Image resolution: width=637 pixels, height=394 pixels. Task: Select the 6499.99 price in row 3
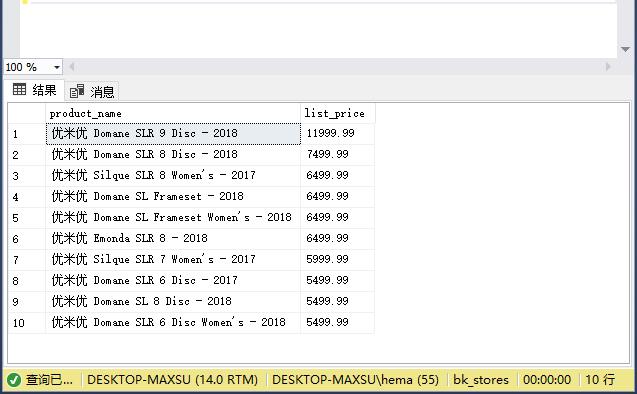tap(337, 176)
